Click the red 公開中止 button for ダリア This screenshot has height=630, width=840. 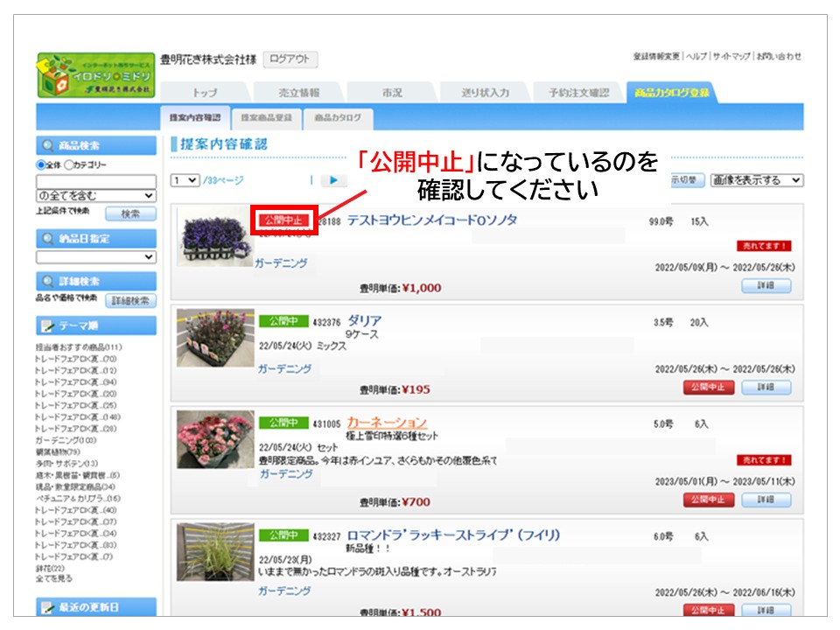[708, 387]
